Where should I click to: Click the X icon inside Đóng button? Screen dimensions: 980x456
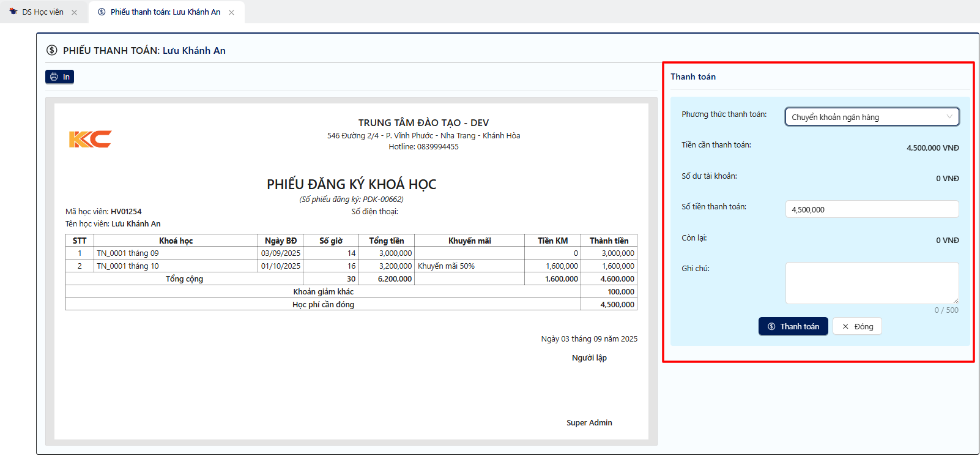click(845, 326)
